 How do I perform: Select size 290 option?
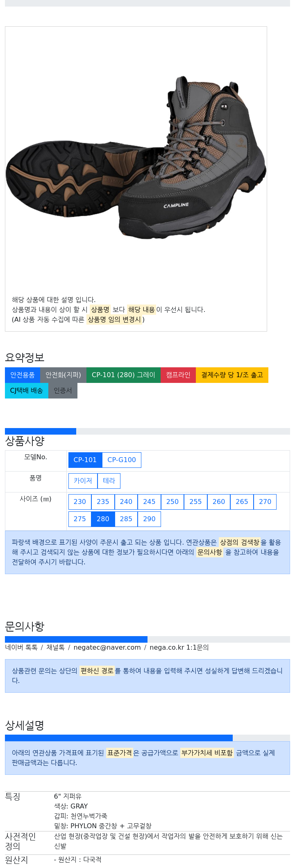pyautogui.click(x=149, y=519)
